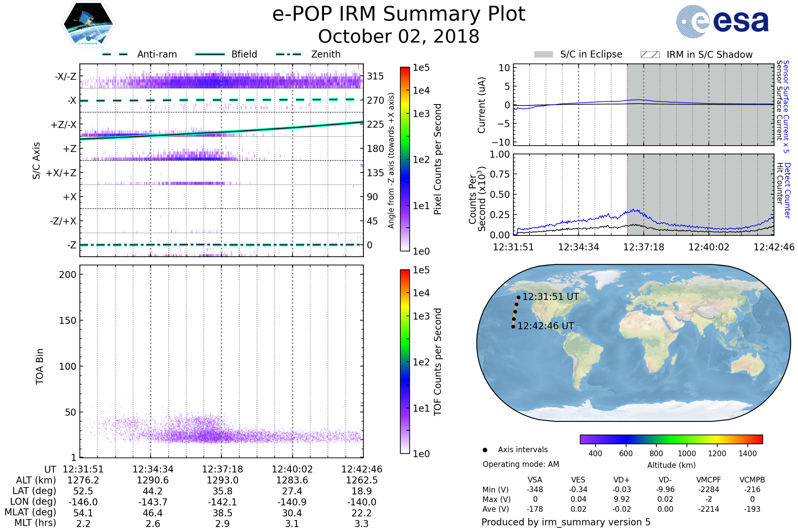This screenshot has height=532, width=798.
Task: Click the Anti-ram dashed legend line
Action: [x=115, y=54]
